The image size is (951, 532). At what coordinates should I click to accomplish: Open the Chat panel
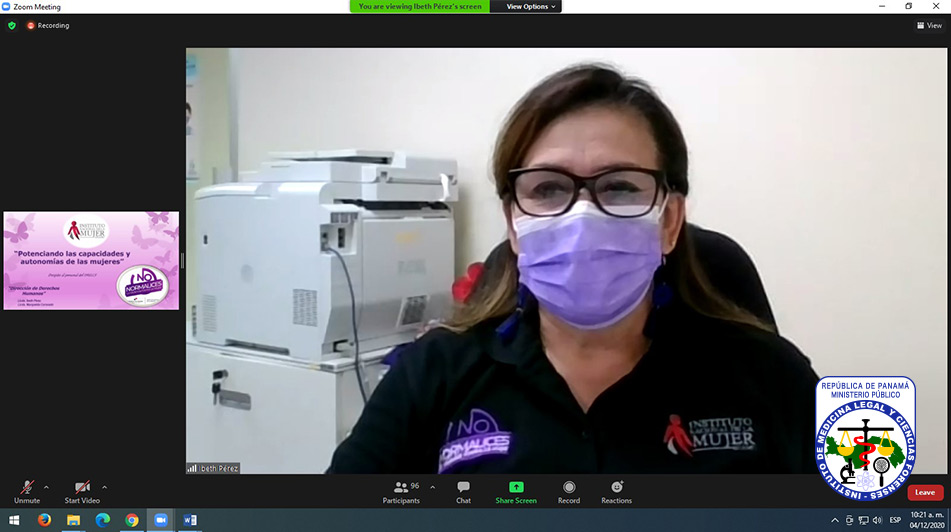(x=463, y=492)
